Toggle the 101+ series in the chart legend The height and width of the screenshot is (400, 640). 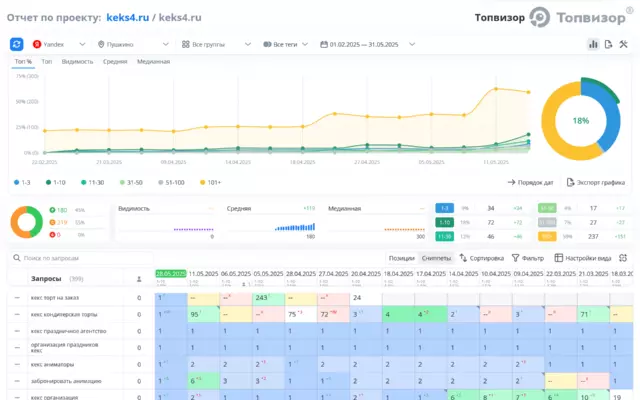[210, 182]
